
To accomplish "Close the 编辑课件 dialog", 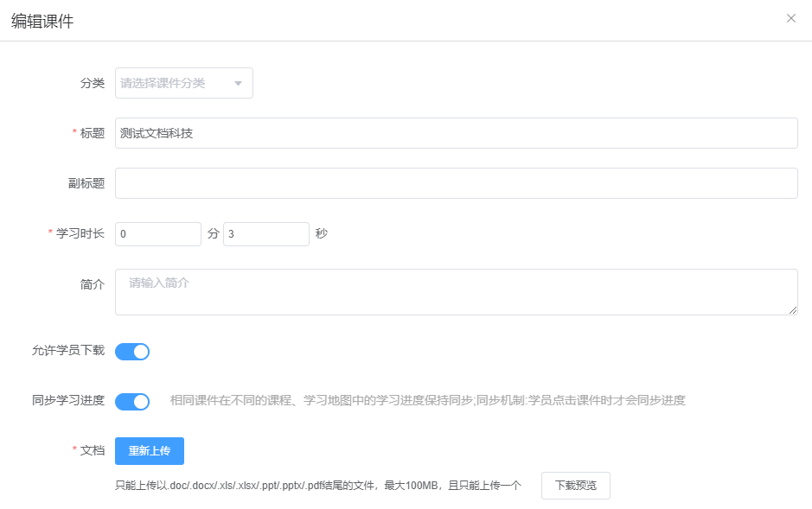I will click(x=790, y=18).
